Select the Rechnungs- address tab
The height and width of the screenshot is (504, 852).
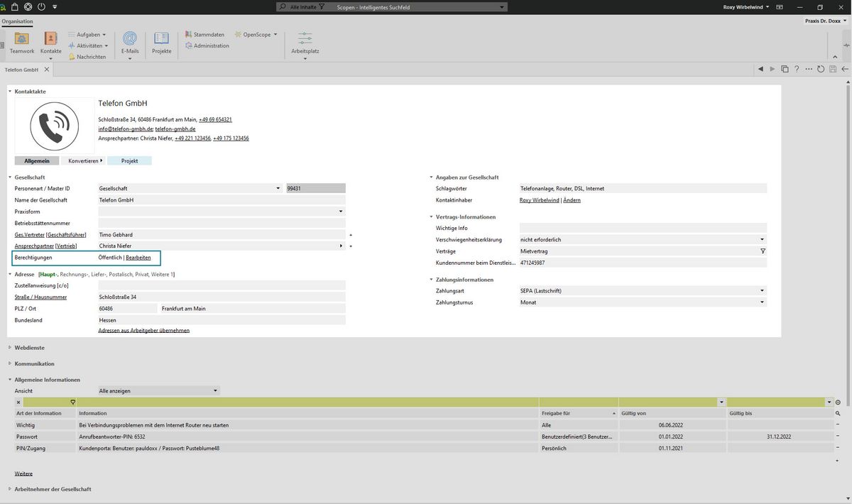pos(73,274)
